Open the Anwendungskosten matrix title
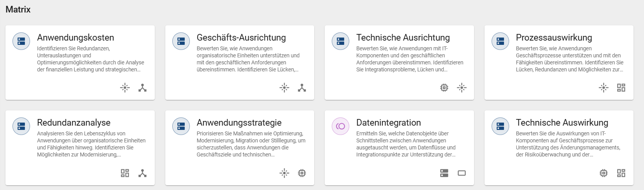Viewport: 644px width, 190px height. pos(76,37)
